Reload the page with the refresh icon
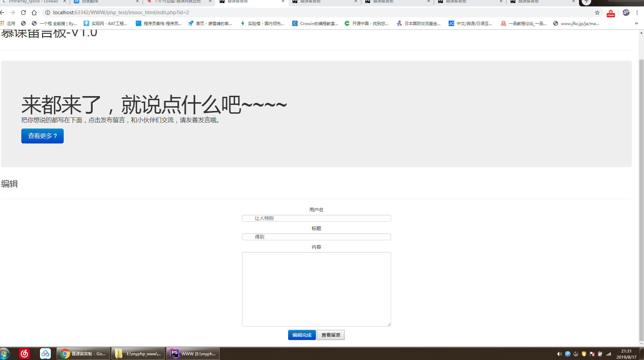Viewport: 644px width, 360px height. [23, 12]
